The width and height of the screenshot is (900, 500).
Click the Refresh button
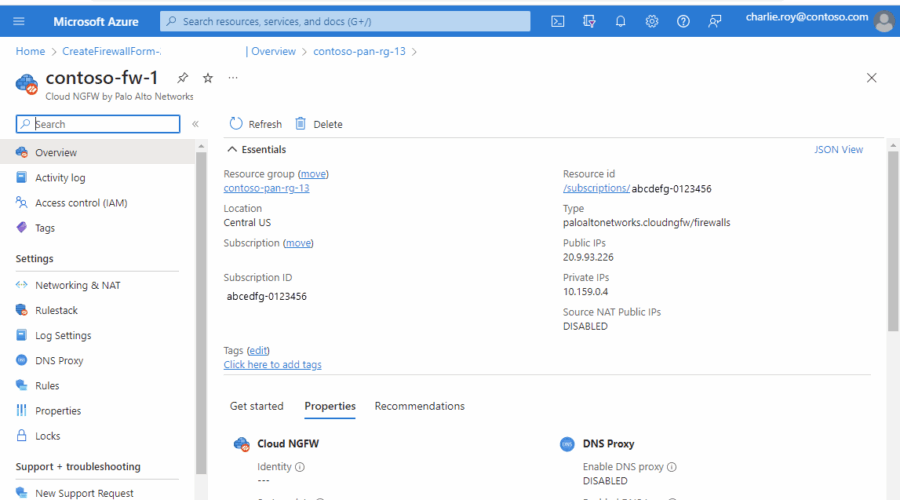pos(256,124)
